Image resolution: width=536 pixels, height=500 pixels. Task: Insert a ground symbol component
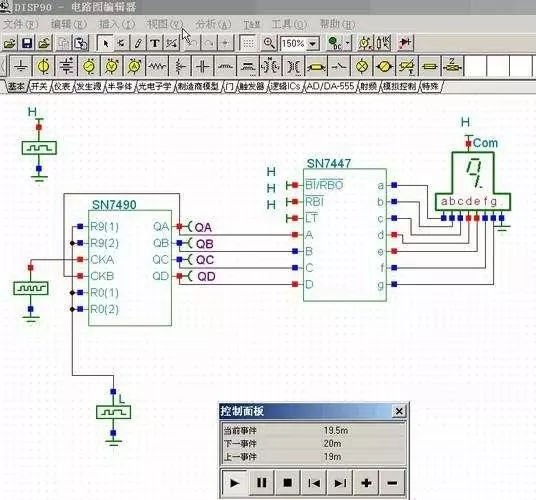[x=21, y=66]
